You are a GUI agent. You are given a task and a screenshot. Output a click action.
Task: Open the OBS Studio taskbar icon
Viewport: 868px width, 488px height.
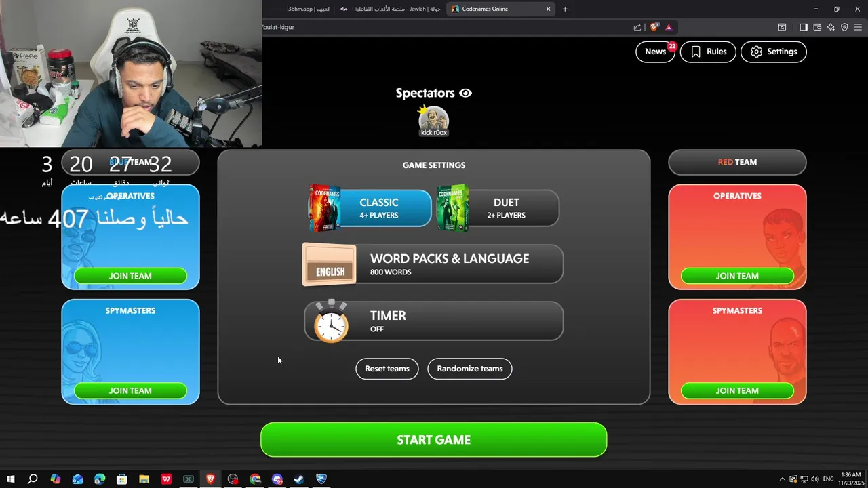tap(233, 479)
